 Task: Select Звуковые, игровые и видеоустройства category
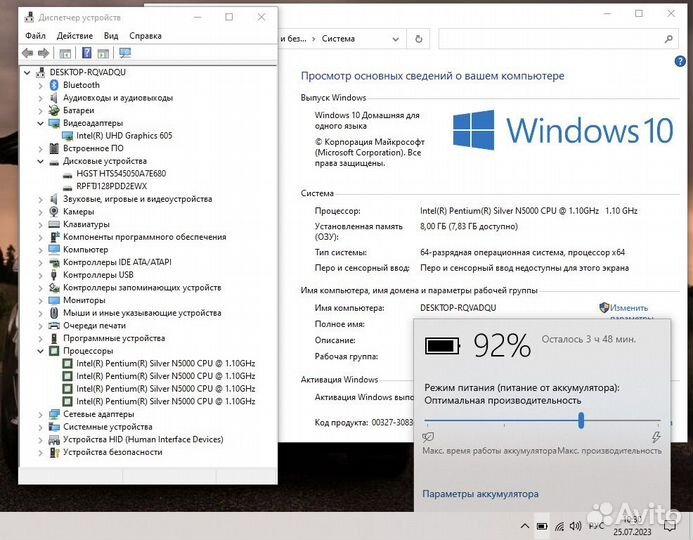(x=137, y=199)
